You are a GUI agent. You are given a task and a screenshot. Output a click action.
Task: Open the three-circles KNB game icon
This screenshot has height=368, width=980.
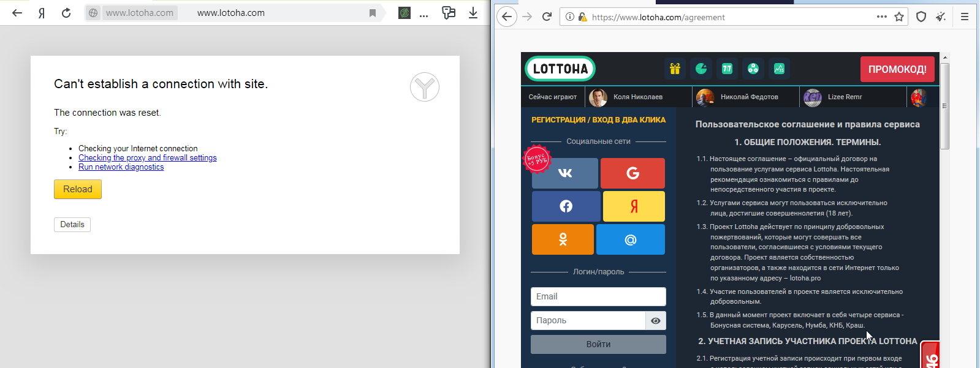pos(753,69)
